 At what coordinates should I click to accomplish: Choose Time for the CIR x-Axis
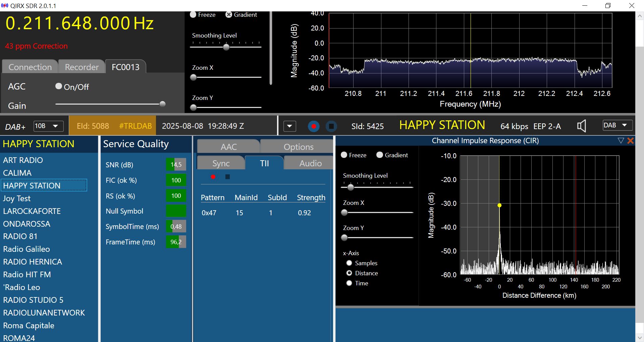pos(349,283)
